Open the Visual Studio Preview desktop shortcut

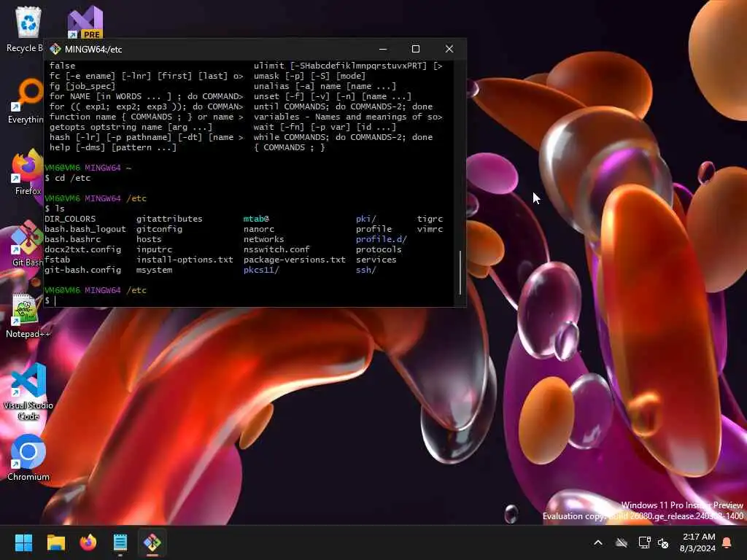pyautogui.click(x=85, y=23)
